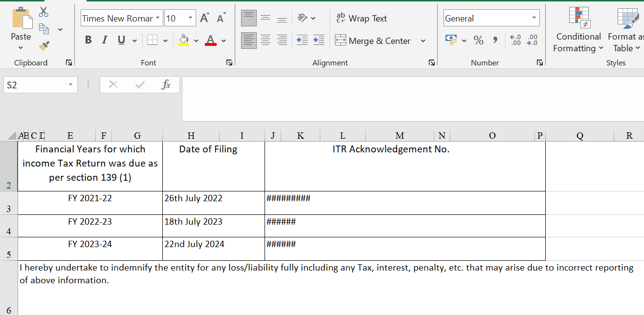Activate the Format Painter brush
644x315 pixels.
pyautogui.click(x=44, y=45)
